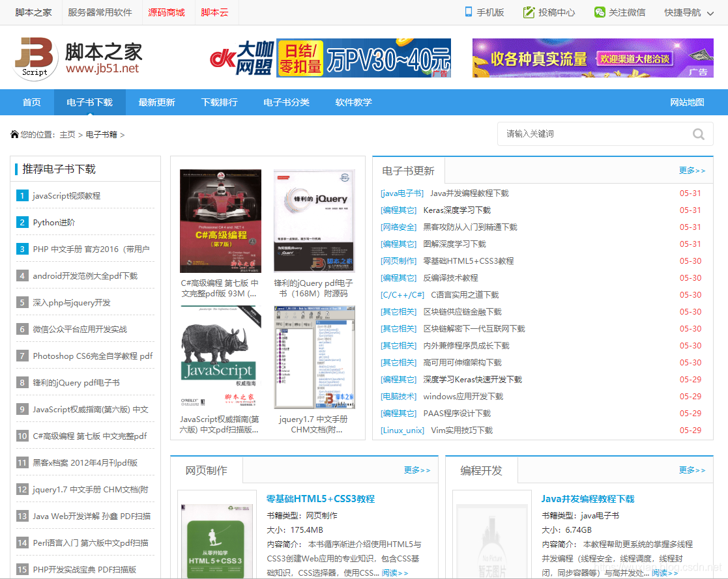Viewport: 728px width, 579px height.
Task: Open the 最新更新 navigation tab
Action: (x=156, y=102)
